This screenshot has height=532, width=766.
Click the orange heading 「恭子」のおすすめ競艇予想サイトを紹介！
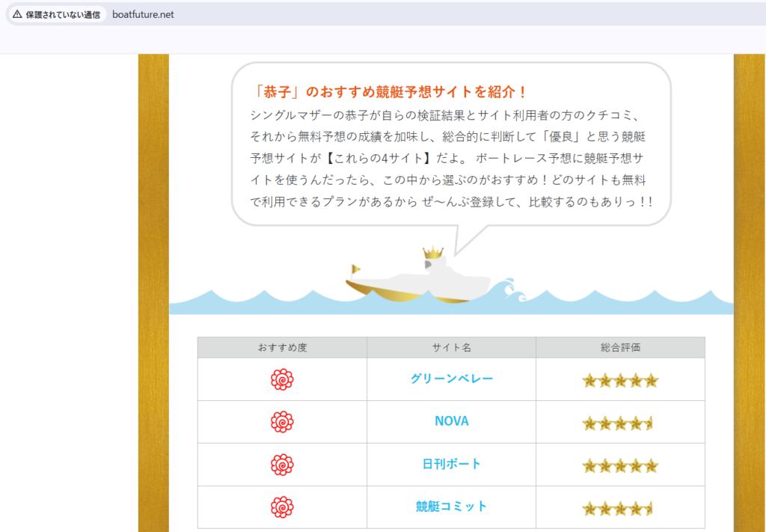(389, 91)
